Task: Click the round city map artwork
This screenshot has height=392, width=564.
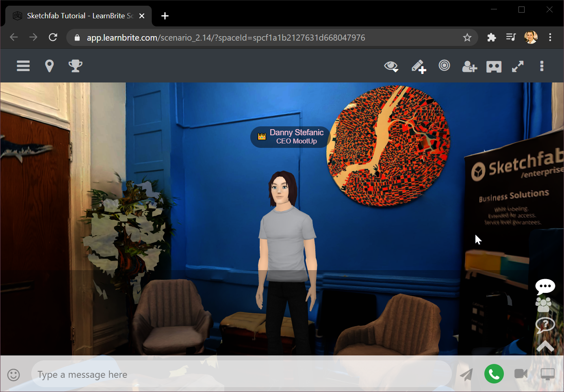Action: pos(388,146)
